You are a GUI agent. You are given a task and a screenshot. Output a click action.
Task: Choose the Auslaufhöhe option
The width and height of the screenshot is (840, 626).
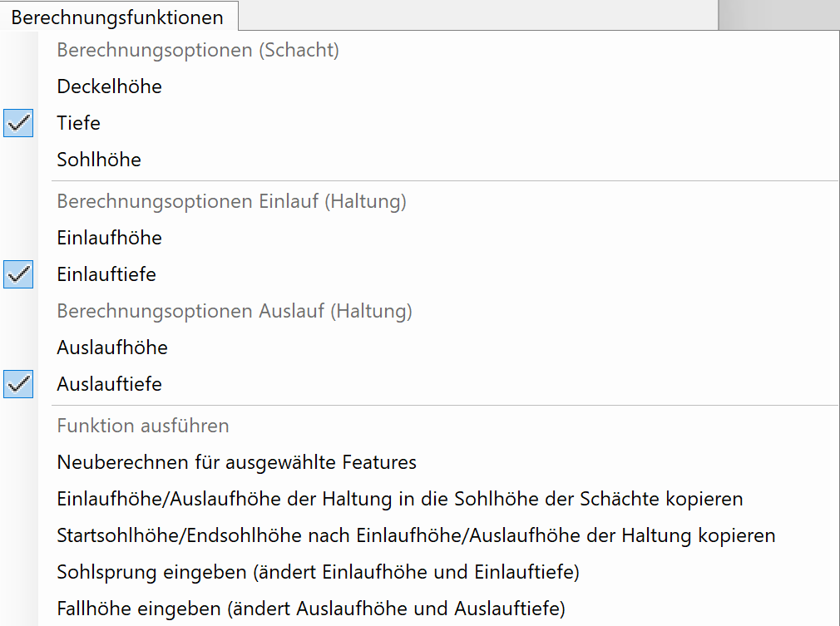click(112, 348)
